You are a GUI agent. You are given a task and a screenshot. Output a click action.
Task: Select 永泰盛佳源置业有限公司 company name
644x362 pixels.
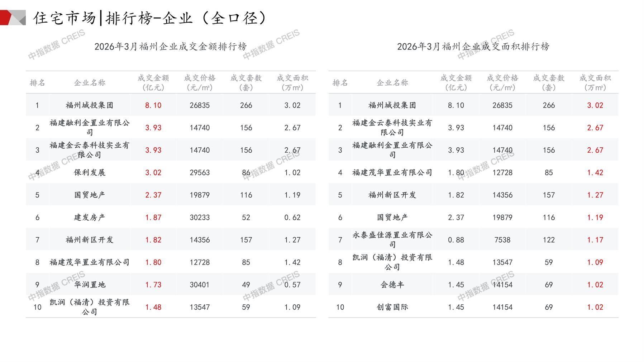point(392,240)
